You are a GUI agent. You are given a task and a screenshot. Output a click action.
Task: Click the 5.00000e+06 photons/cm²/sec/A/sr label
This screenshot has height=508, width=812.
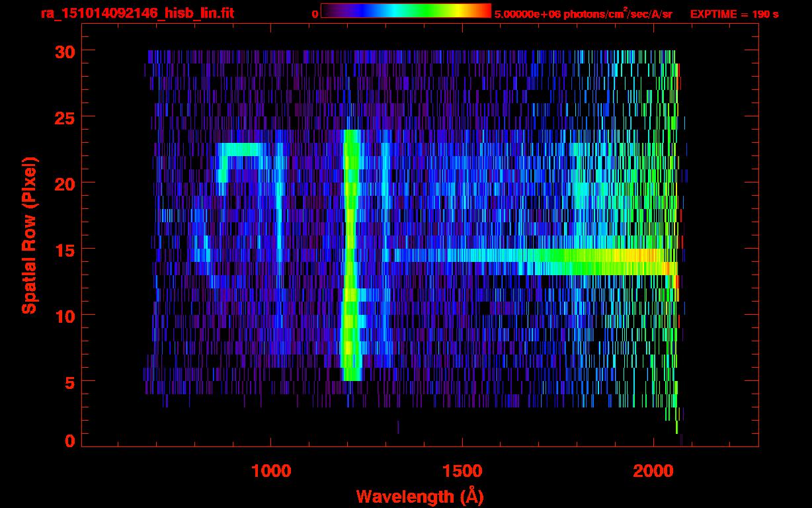coord(583,13)
